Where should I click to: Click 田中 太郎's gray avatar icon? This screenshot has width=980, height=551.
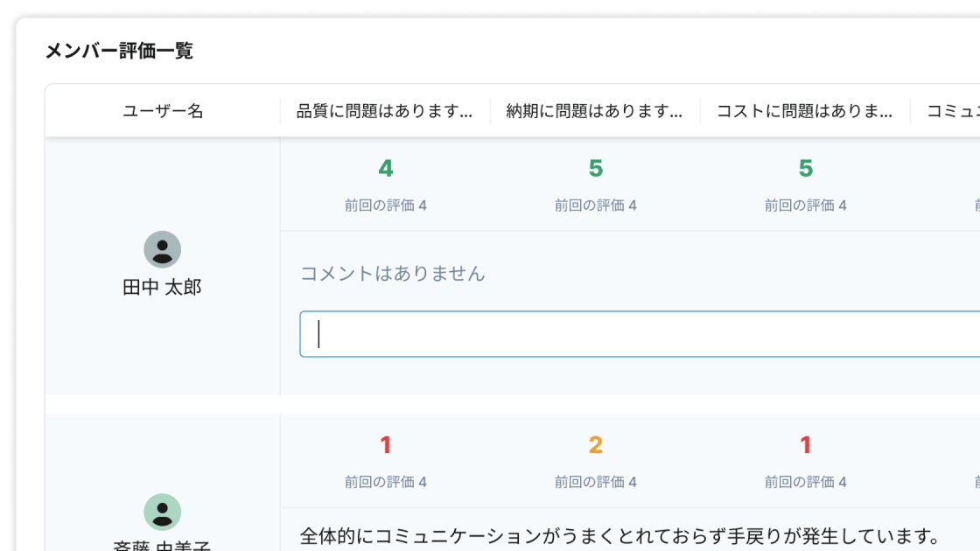click(163, 249)
